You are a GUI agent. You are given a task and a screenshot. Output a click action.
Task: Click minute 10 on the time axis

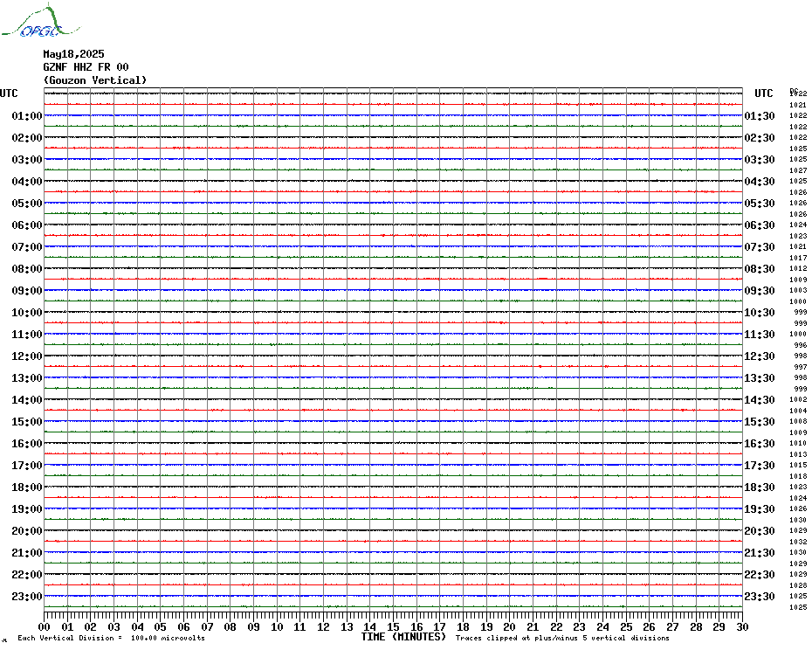277,626
